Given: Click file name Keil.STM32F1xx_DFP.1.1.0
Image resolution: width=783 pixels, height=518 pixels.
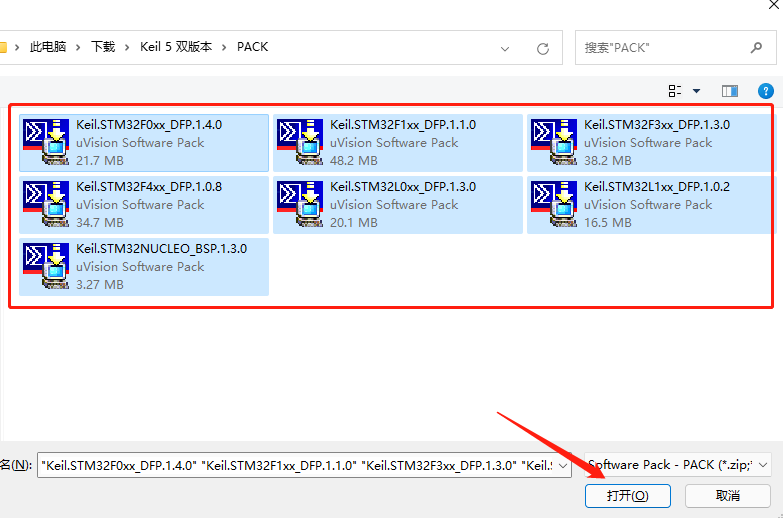Looking at the screenshot, I should tap(403, 125).
